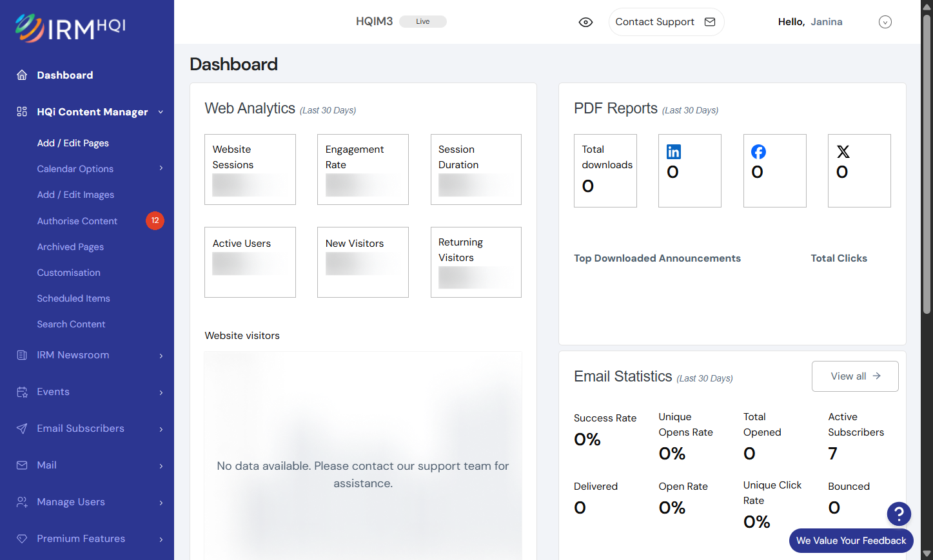Viewport: 933px width, 560px height.
Task: Click the IRM HQi logo
Action: [70, 28]
